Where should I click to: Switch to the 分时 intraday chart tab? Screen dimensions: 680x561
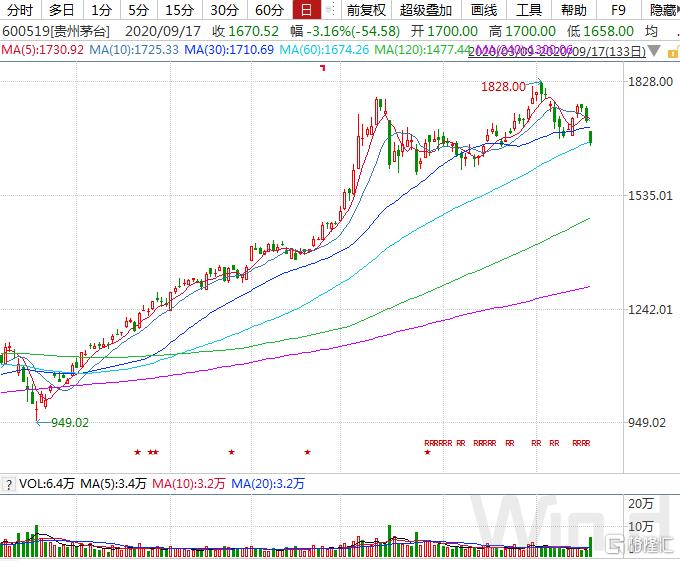[x=20, y=10]
